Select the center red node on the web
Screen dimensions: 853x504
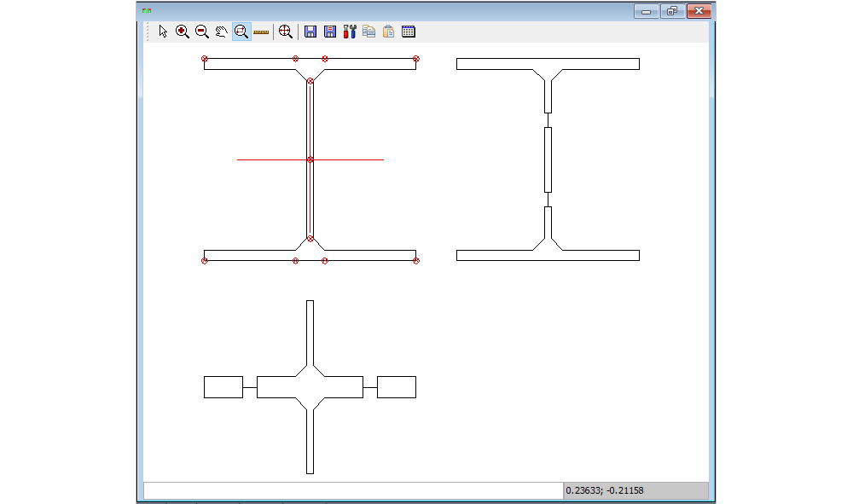310,159
